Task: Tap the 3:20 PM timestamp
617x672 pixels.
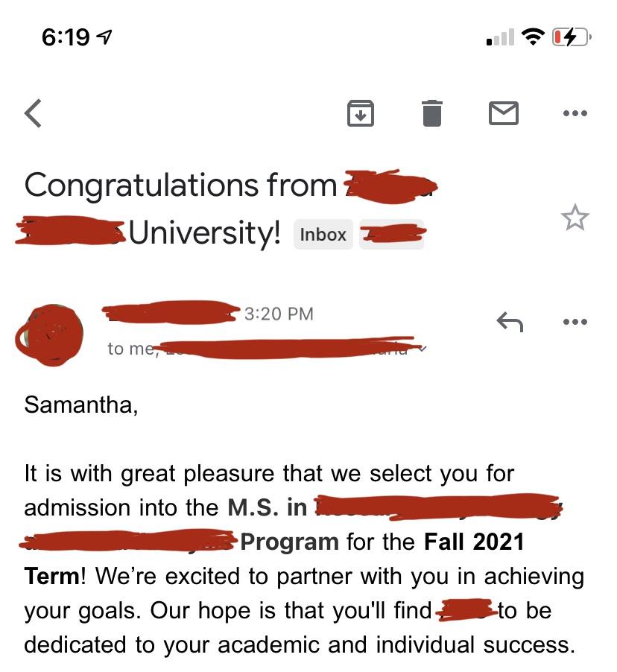Action: pyautogui.click(x=279, y=314)
